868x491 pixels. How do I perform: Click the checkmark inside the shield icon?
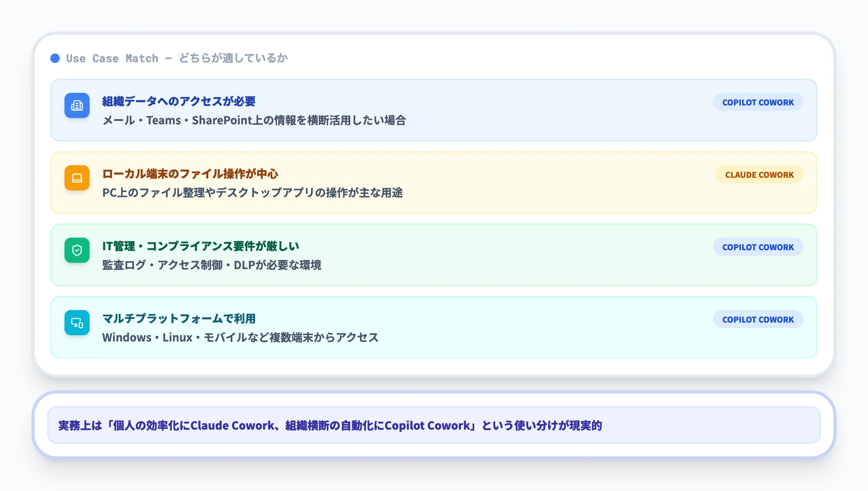(x=77, y=250)
